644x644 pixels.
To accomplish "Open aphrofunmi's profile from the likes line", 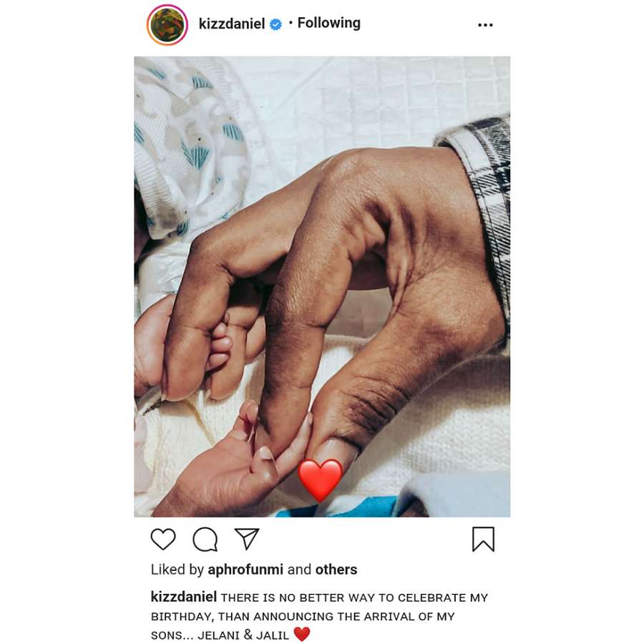I will coord(247,570).
